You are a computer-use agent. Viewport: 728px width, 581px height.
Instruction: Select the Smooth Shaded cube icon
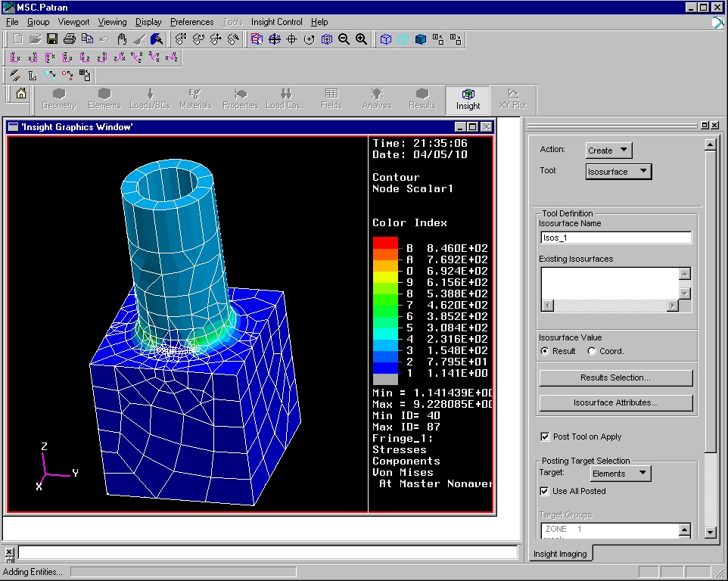tap(421, 39)
